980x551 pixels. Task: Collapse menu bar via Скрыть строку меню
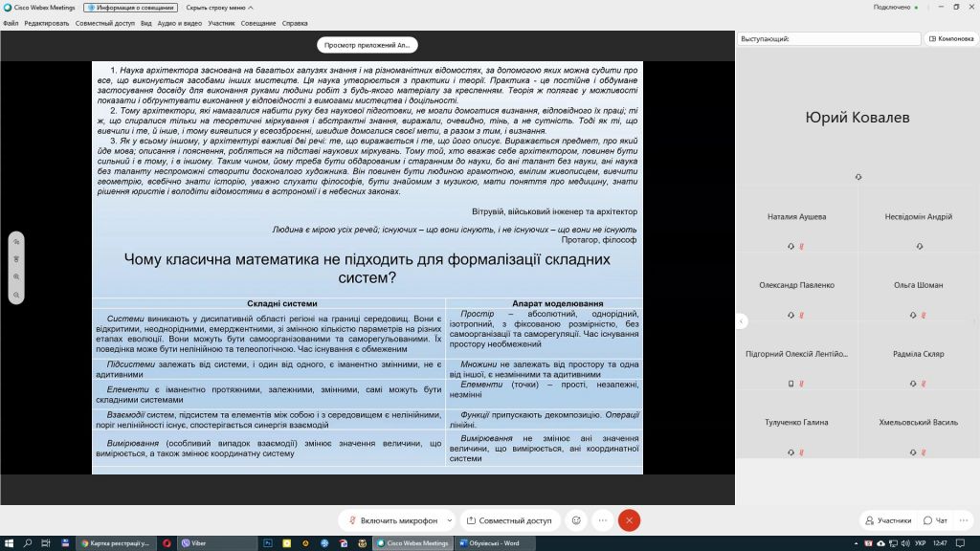coord(219,8)
